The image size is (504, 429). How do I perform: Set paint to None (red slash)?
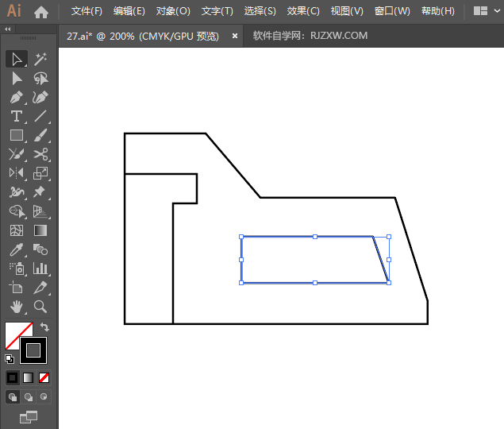pos(44,377)
